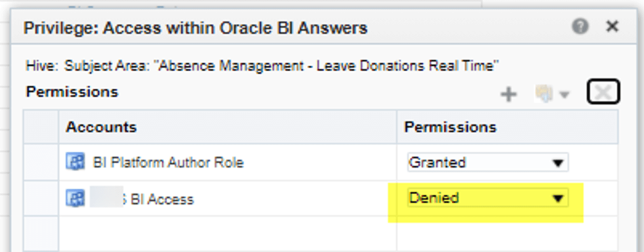The width and height of the screenshot is (644, 252).
Task: Open the Denied permission dropdown
Action: pos(488,198)
